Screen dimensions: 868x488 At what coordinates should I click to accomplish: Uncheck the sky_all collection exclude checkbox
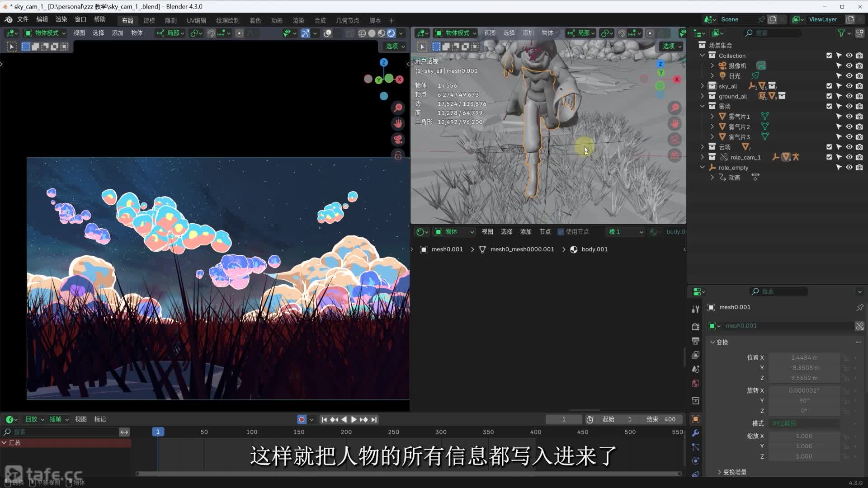829,86
